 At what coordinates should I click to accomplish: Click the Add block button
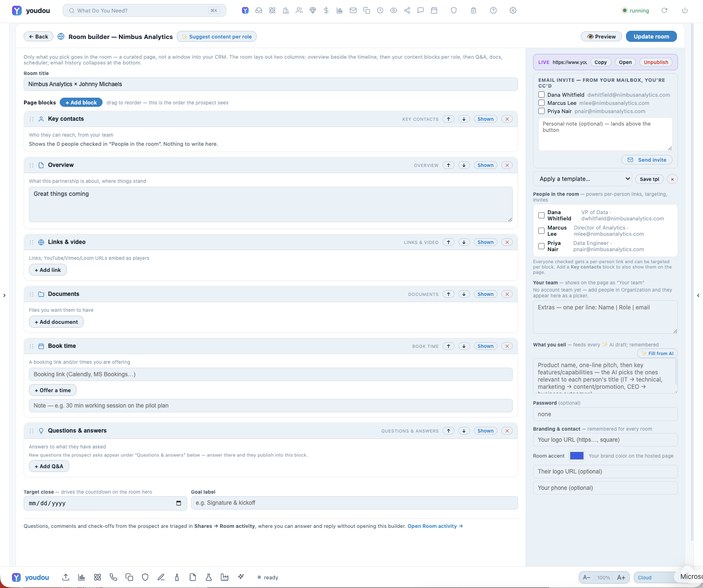(81, 102)
